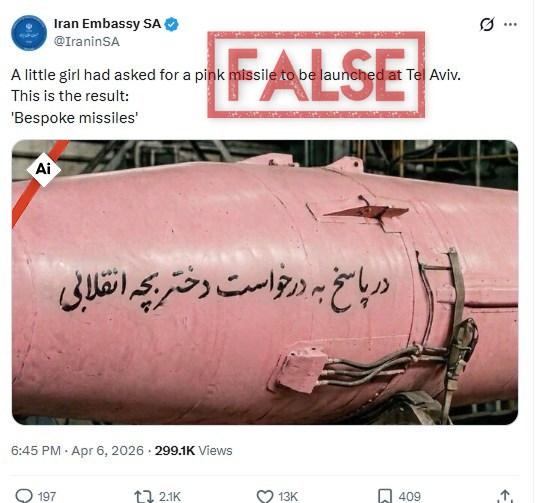
Task: Share the post with upload arrow icon
Action: coord(505,496)
